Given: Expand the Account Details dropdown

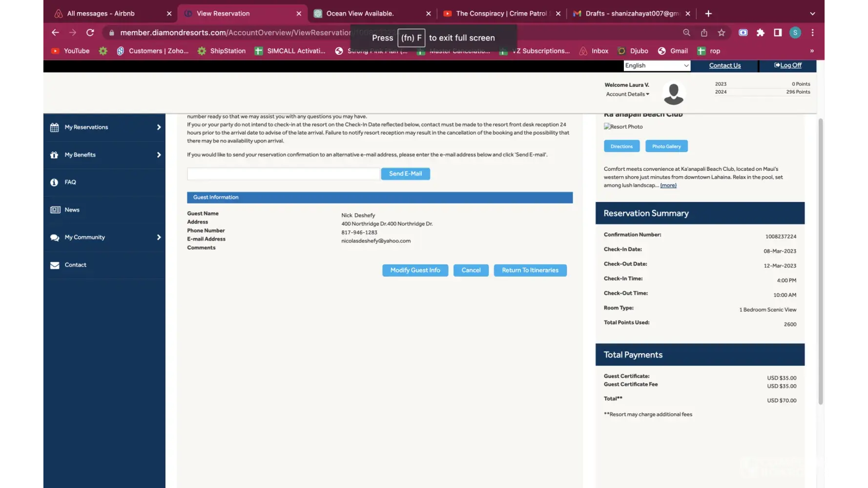Looking at the screenshot, I should (627, 94).
